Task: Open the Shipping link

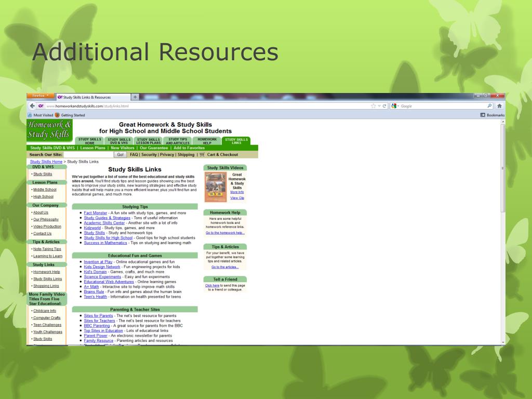Action: tap(186, 154)
